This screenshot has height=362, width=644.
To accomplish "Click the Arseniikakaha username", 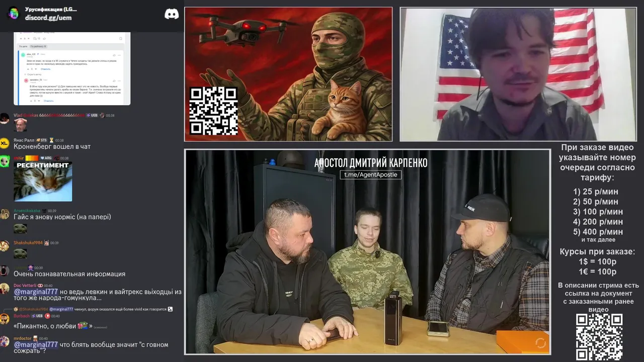I will click(x=27, y=211).
